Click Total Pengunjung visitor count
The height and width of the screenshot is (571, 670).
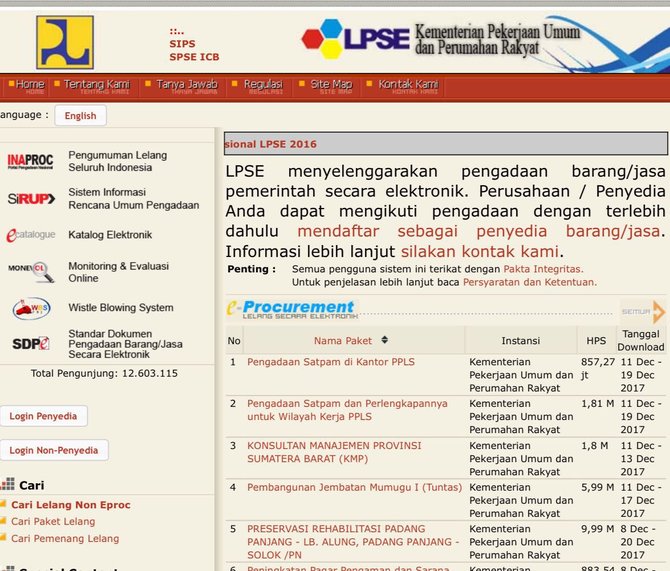[x=104, y=373]
